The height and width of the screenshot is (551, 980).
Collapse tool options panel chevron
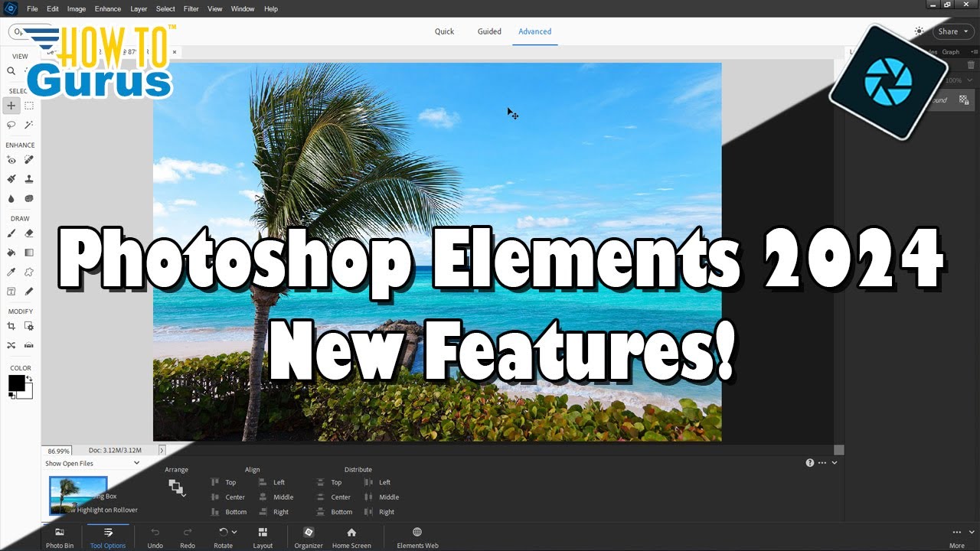tap(835, 463)
